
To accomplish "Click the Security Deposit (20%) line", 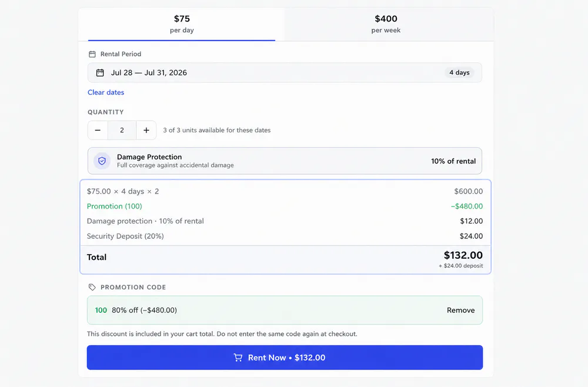I will click(125, 236).
